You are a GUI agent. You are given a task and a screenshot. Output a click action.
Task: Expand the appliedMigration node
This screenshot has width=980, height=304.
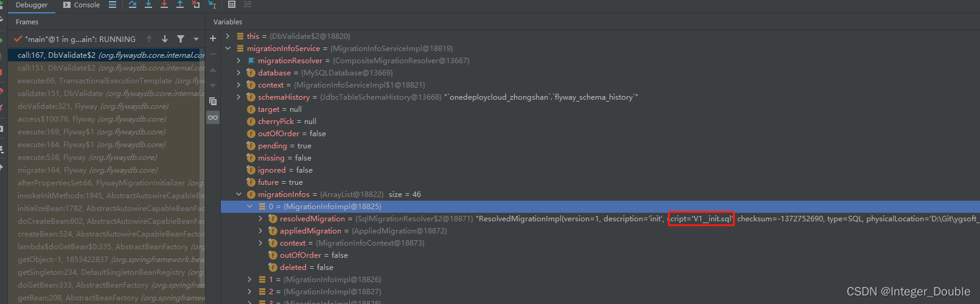click(261, 231)
